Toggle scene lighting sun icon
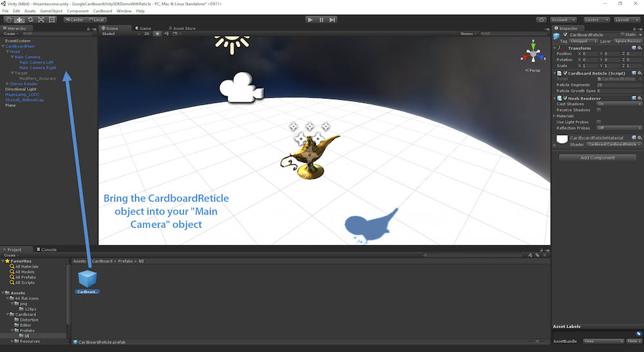Viewport: 644px width, 352px height. pyautogui.click(x=157, y=33)
